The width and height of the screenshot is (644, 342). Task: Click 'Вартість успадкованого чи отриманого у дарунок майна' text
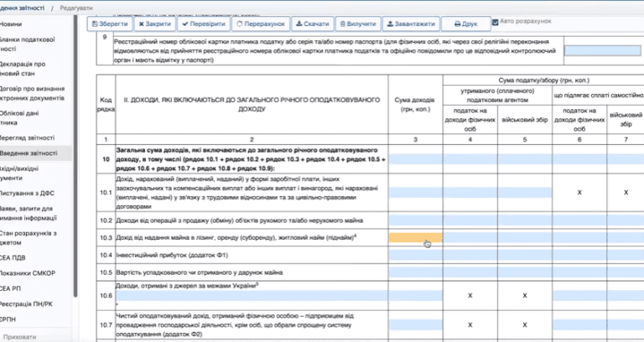pos(200,272)
